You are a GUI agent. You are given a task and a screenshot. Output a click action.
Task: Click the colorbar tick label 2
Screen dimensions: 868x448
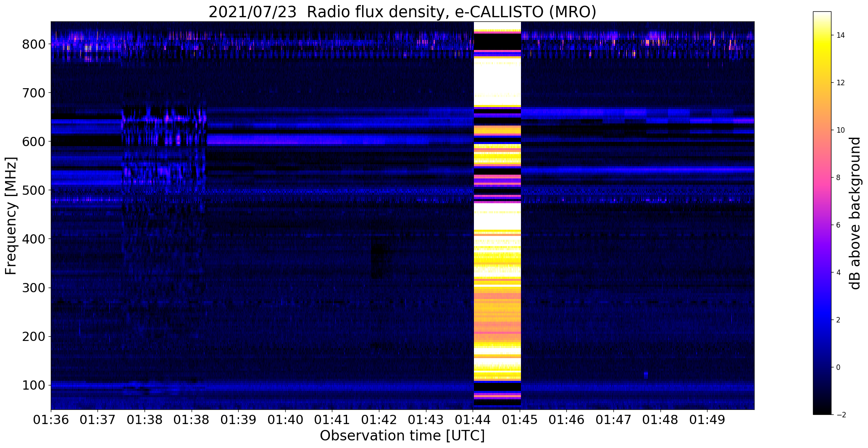[x=838, y=320]
